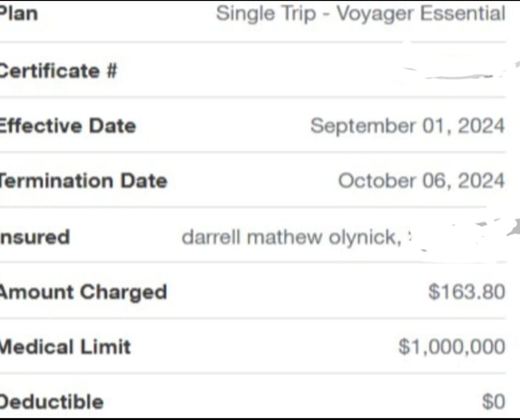Screen dimensions: 520x420
Task: Click the Insured row label
Action: tap(35, 236)
